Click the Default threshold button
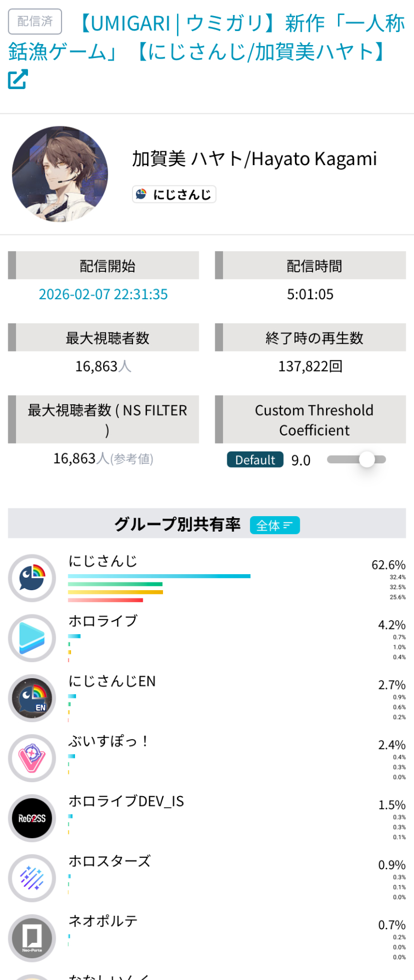 click(x=255, y=460)
